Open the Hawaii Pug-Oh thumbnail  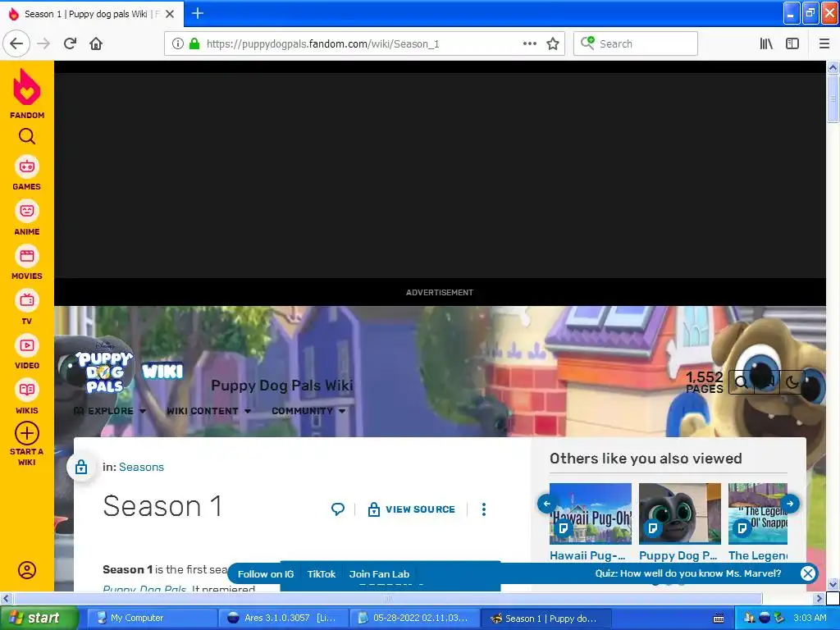pyautogui.click(x=591, y=514)
